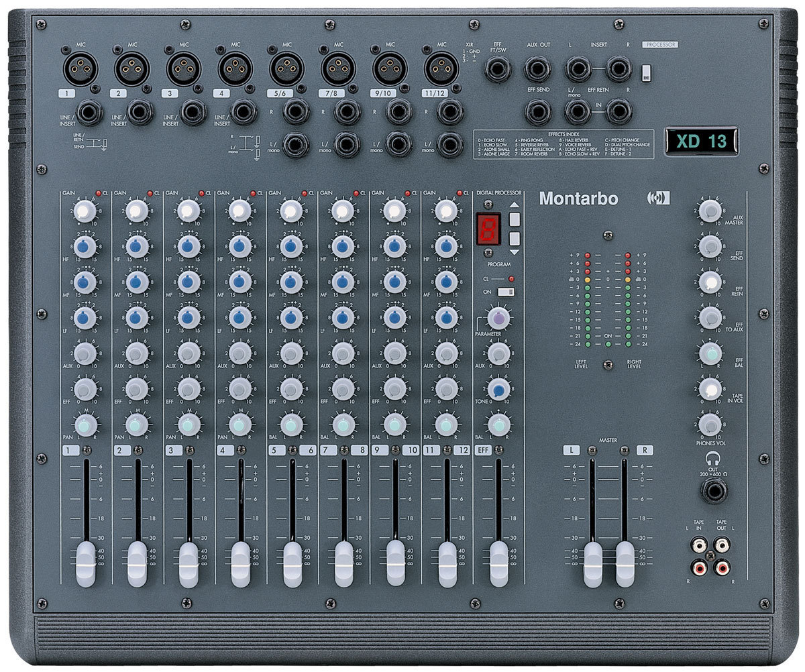Click the red program number display
Screen dimensions: 805x672
[x=487, y=228]
